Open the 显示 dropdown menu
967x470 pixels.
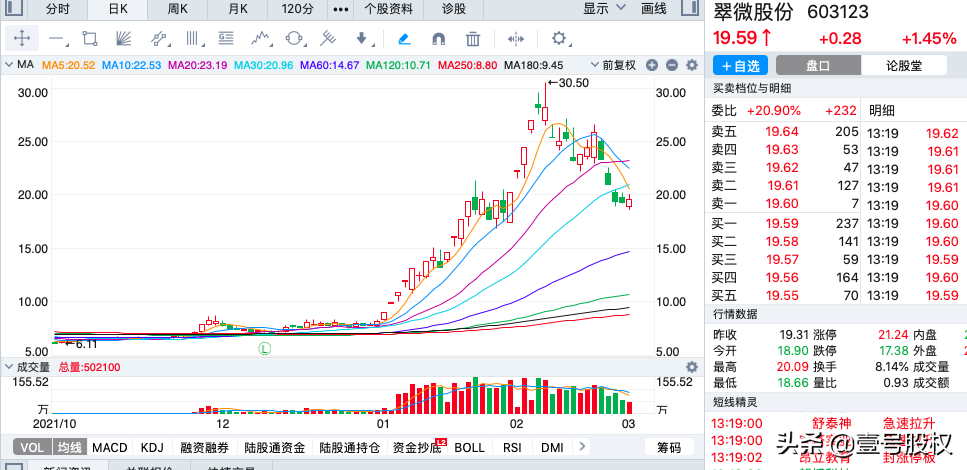click(603, 9)
